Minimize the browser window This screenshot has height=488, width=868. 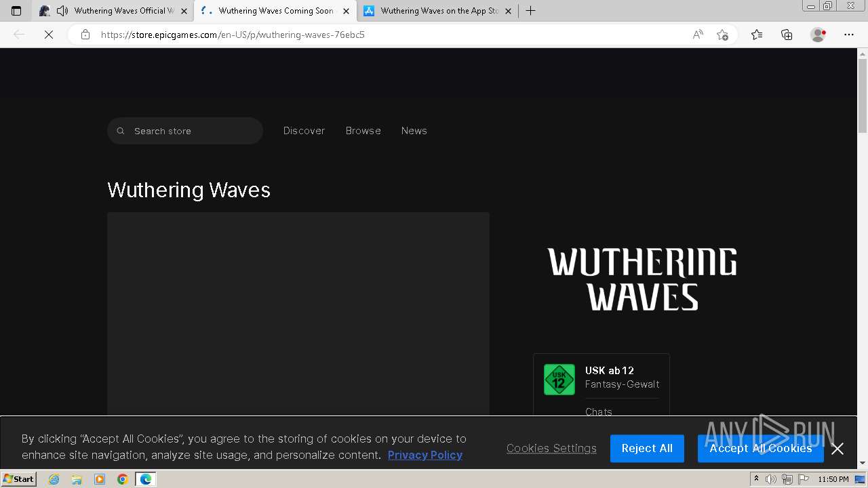click(x=810, y=6)
